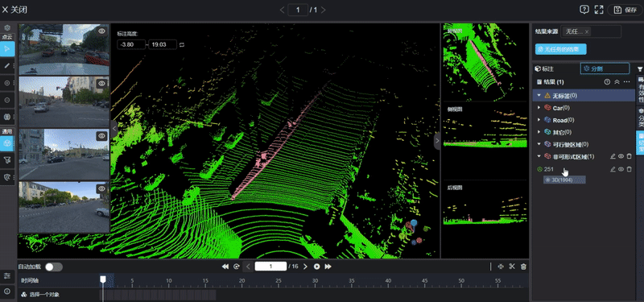
Task: Open the help question icon in top bar
Action: click(x=584, y=10)
